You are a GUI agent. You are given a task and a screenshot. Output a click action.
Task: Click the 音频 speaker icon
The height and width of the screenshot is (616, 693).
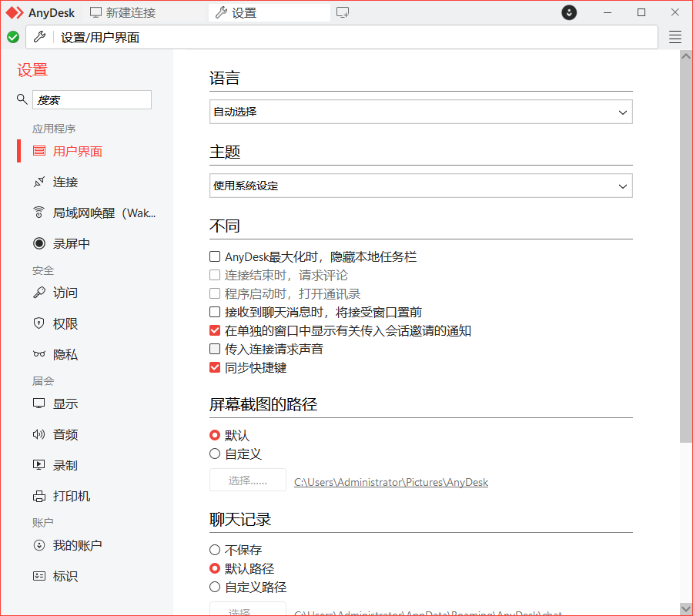(39, 434)
